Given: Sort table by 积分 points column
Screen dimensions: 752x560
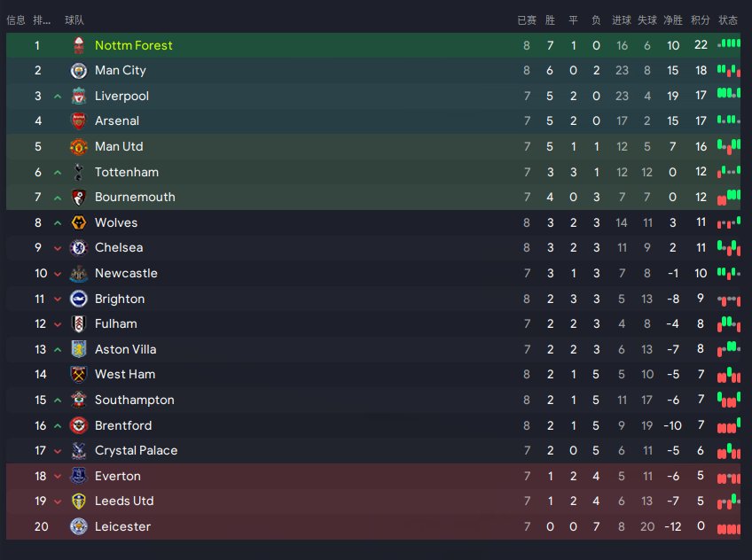Looking at the screenshot, I should click(701, 20).
